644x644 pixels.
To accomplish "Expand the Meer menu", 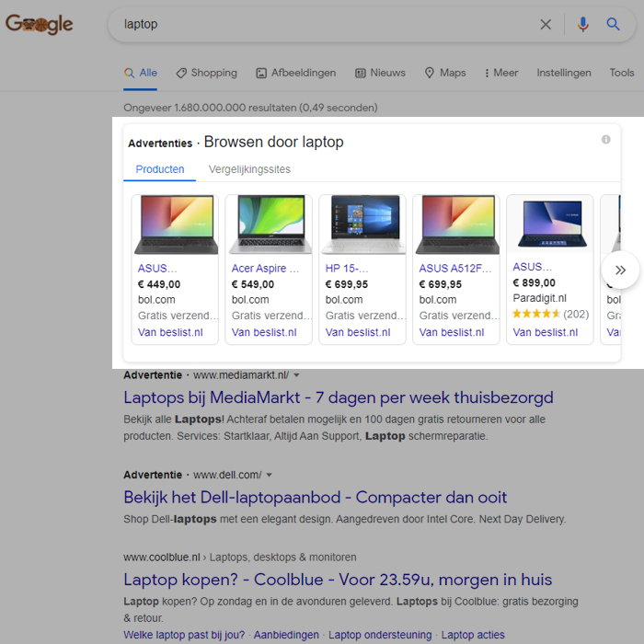I will pos(501,73).
